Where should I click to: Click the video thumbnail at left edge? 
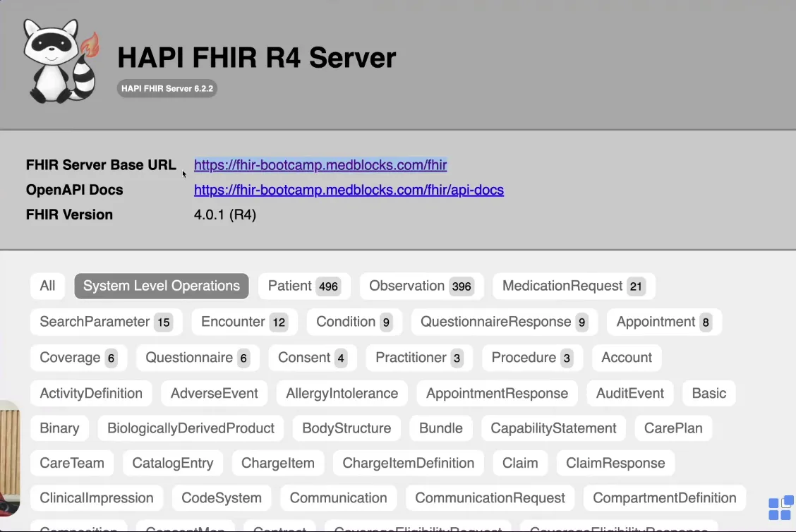tap(9, 459)
